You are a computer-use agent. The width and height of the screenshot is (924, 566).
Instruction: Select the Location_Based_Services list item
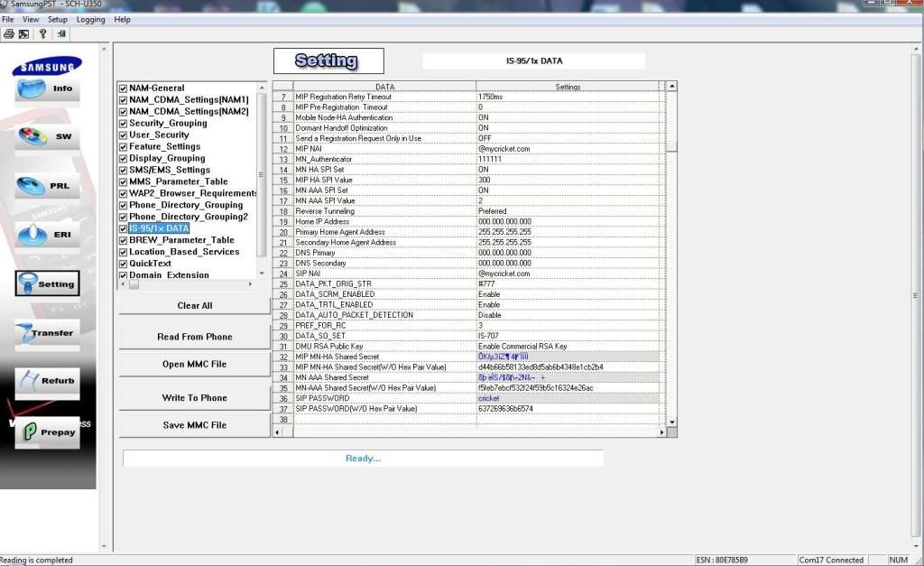[x=184, y=252]
